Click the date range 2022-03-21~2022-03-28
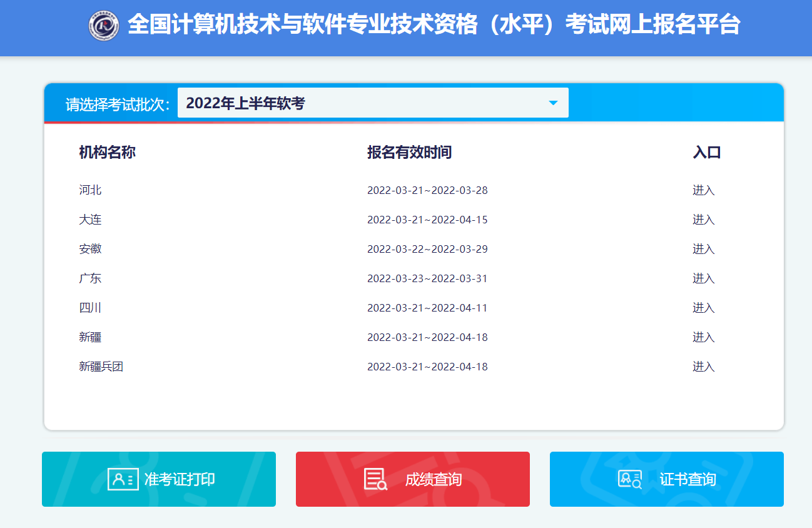812x528 pixels. point(427,190)
